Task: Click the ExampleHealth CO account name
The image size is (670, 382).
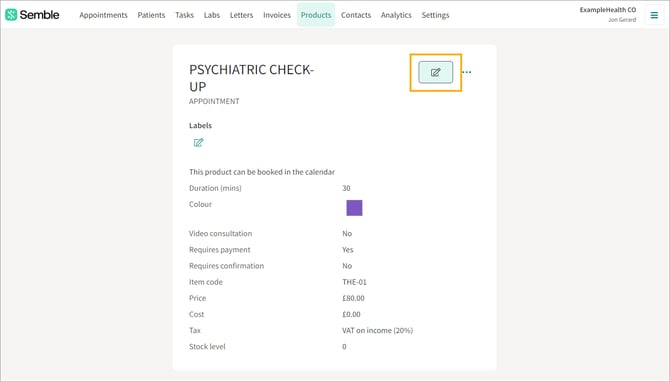Action: 608,10
